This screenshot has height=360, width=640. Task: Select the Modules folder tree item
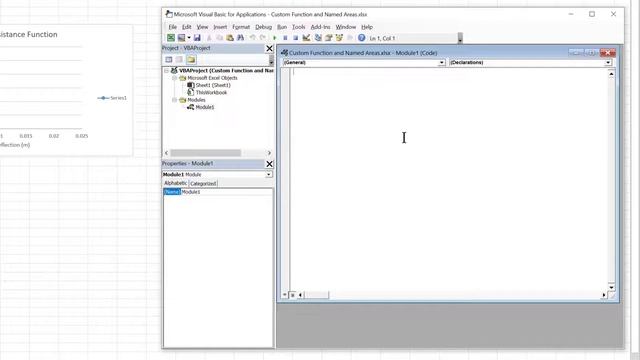pyautogui.click(x=196, y=100)
